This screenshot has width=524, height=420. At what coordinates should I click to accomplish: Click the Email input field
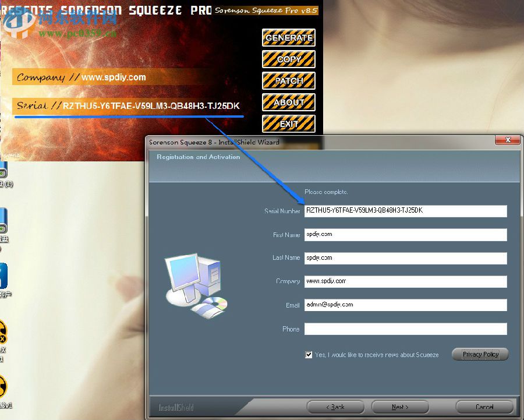[405, 305]
